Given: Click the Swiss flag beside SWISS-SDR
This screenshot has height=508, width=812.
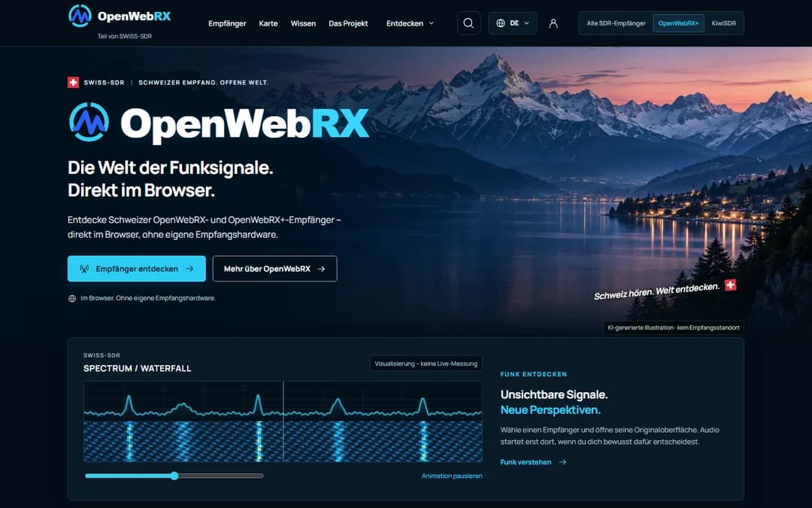Looking at the screenshot, I should tap(73, 83).
